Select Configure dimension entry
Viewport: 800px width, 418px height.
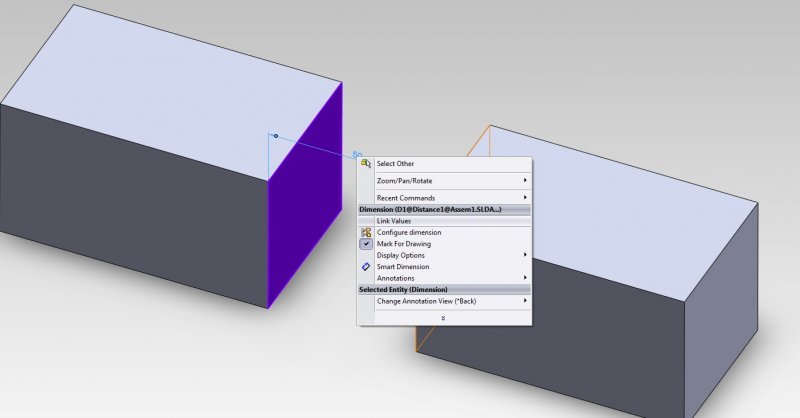click(409, 232)
